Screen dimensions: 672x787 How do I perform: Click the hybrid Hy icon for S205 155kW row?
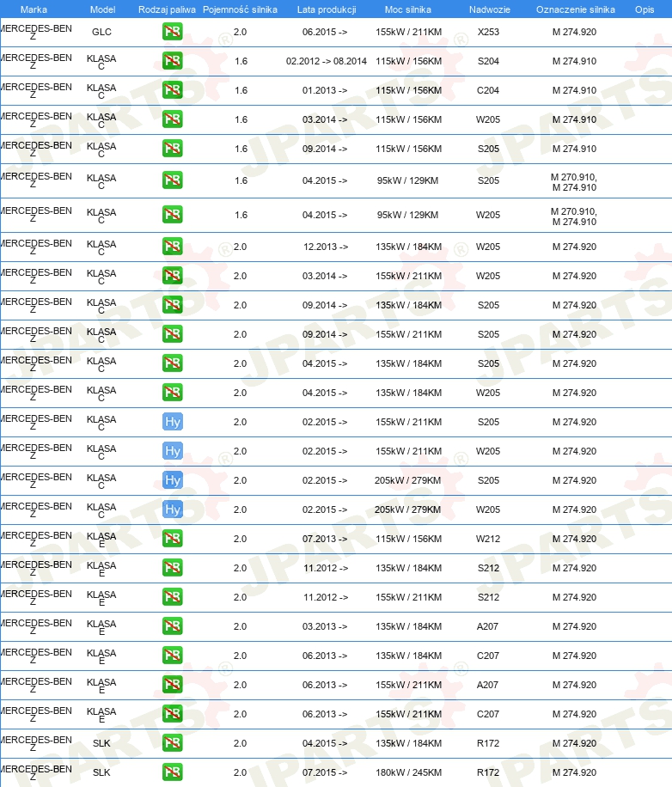click(x=172, y=422)
